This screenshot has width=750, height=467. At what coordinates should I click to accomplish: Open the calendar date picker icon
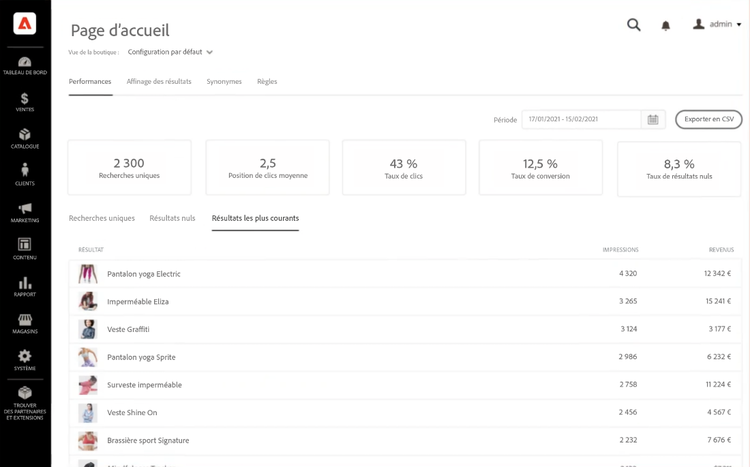click(x=653, y=120)
